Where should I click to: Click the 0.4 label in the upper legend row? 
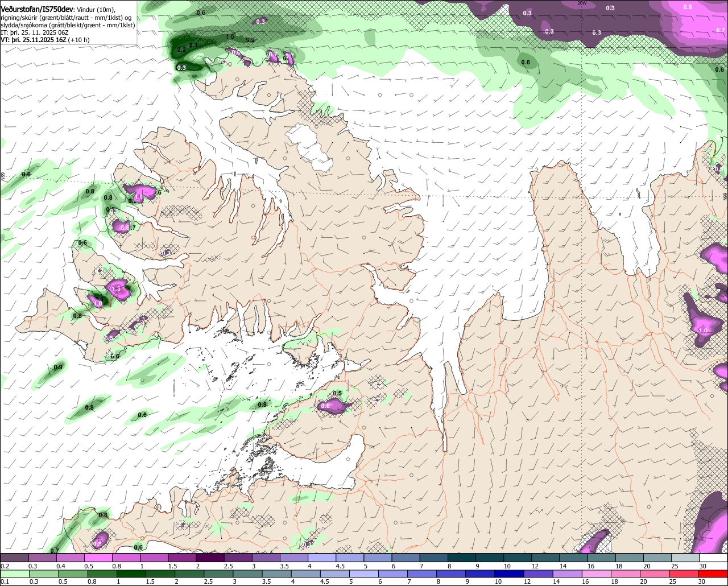click(60, 567)
